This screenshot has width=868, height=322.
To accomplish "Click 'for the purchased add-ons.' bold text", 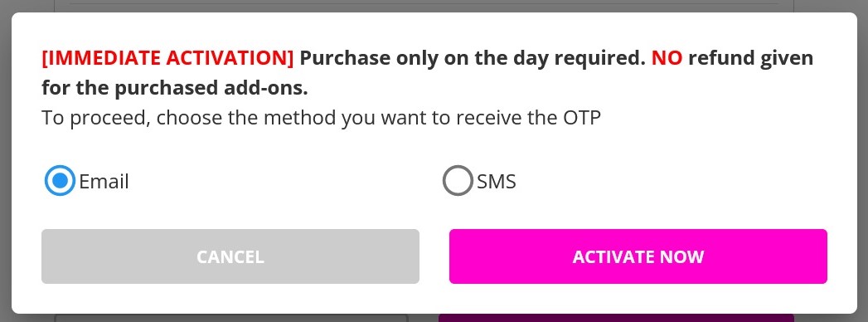I will pyautogui.click(x=175, y=88).
